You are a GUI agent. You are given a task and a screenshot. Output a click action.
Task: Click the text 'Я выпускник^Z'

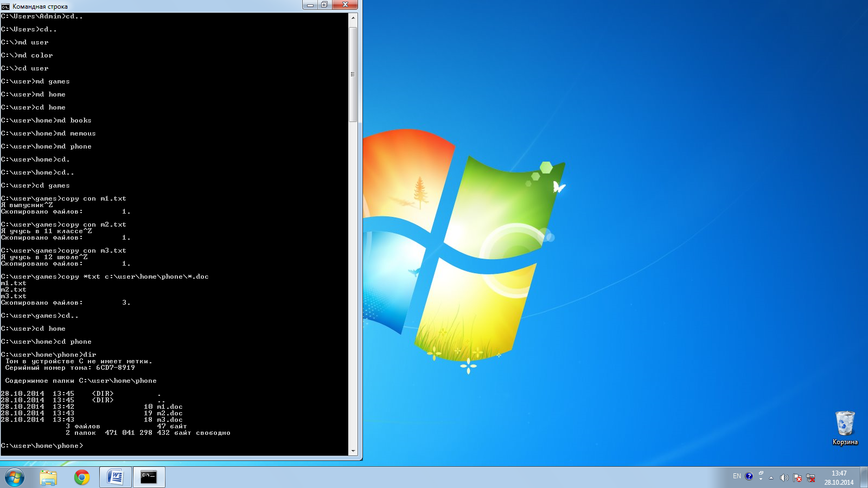(27, 205)
